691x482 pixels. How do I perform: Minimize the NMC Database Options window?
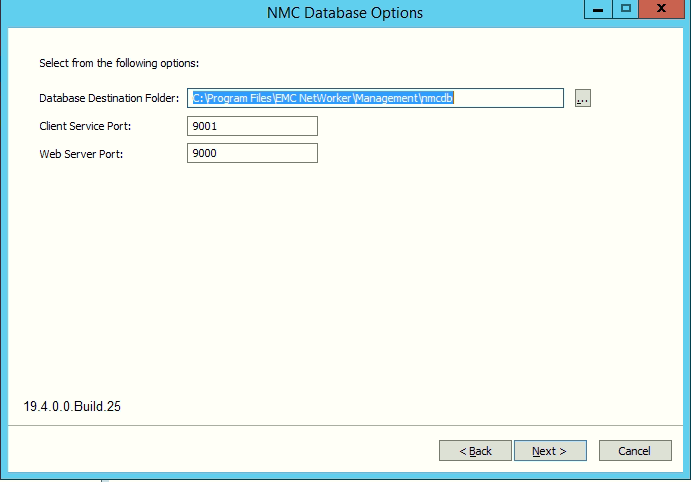599,10
